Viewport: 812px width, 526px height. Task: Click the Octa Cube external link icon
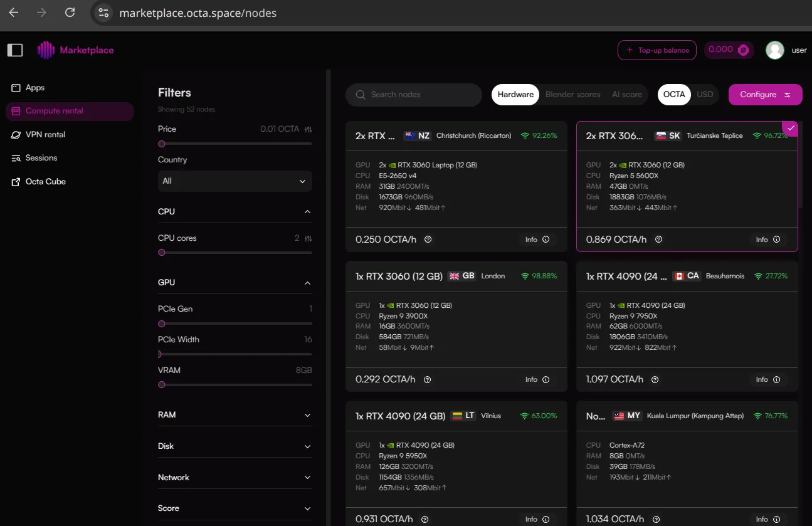[x=16, y=182]
